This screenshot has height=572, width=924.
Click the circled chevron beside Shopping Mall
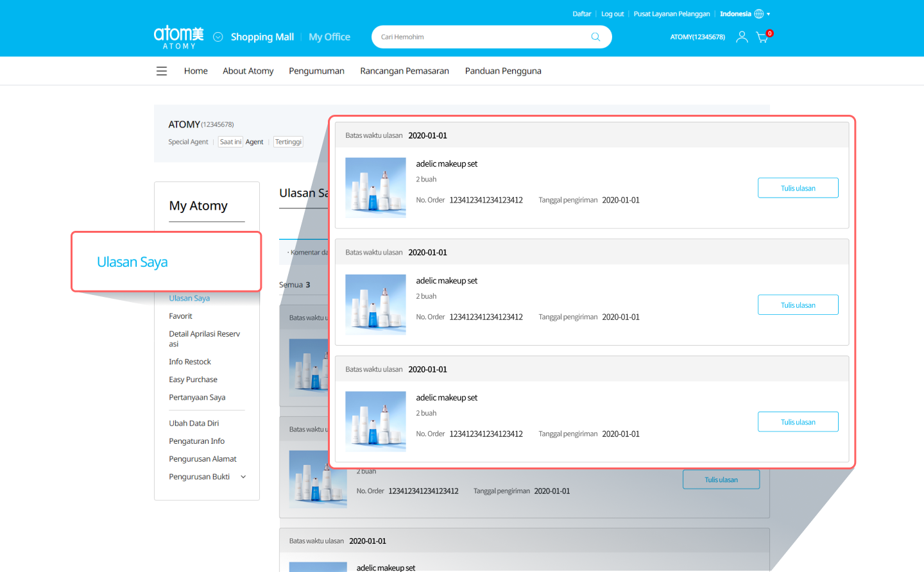pyautogui.click(x=218, y=37)
